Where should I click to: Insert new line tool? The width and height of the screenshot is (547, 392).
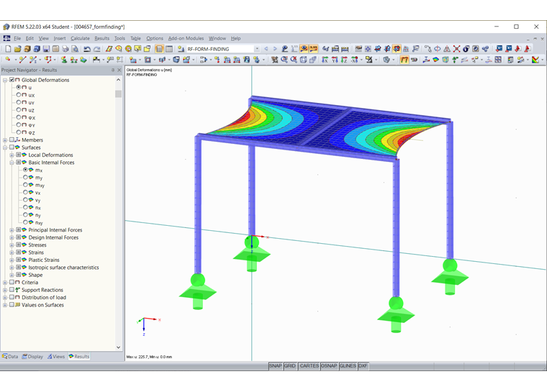(22, 60)
